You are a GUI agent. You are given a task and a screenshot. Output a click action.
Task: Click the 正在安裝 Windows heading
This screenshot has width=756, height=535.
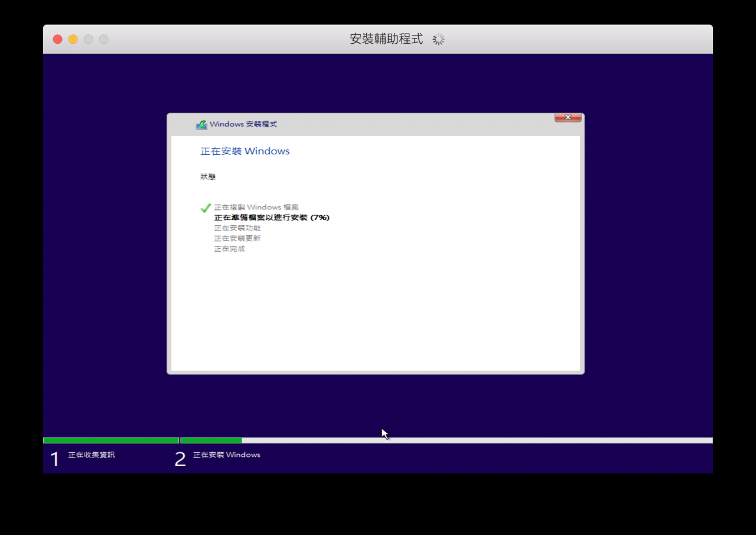pyautogui.click(x=245, y=151)
